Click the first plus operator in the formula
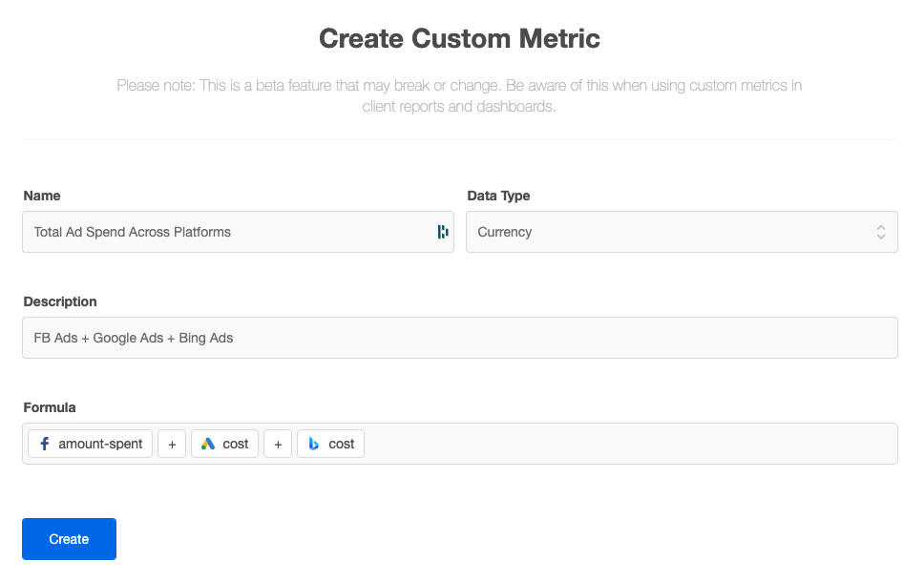This screenshot has width=924, height=581. (172, 443)
